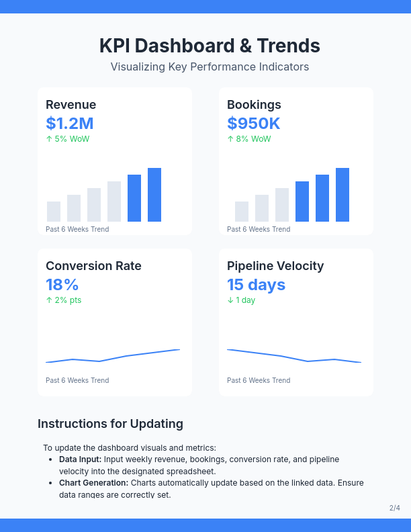Click the up arrow beside 5% WoW
This screenshot has width=411, height=532.
coord(49,139)
